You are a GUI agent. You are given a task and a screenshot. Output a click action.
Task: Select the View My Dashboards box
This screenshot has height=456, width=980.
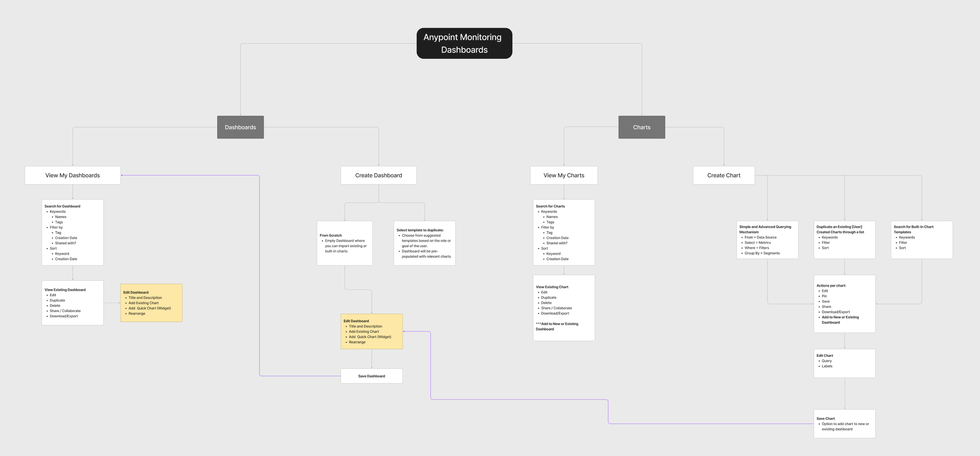click(73, 175)
